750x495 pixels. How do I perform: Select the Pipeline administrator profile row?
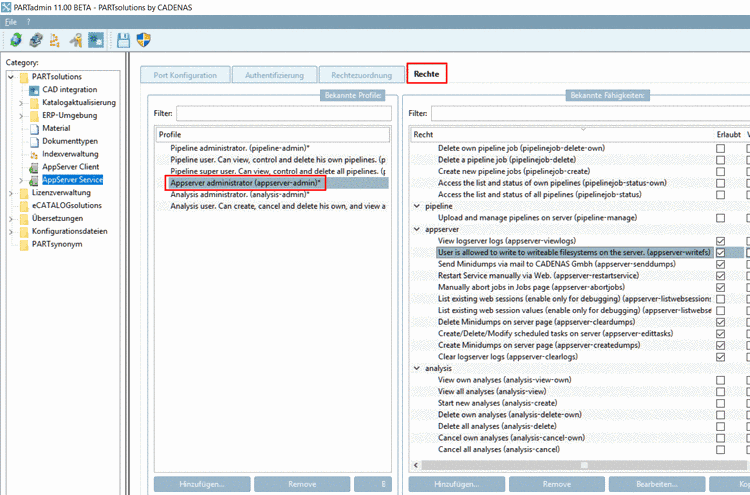272,148
